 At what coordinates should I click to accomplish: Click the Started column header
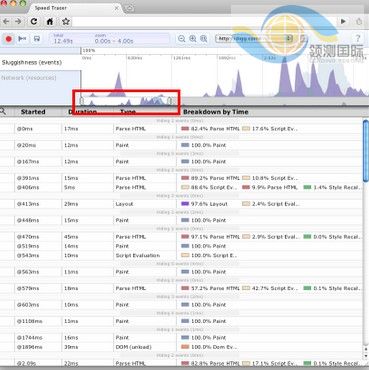(33, 112)
